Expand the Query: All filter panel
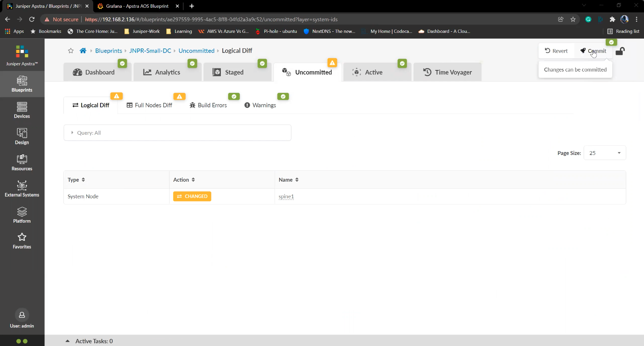644x346 pixels. (x=178, y=133)
